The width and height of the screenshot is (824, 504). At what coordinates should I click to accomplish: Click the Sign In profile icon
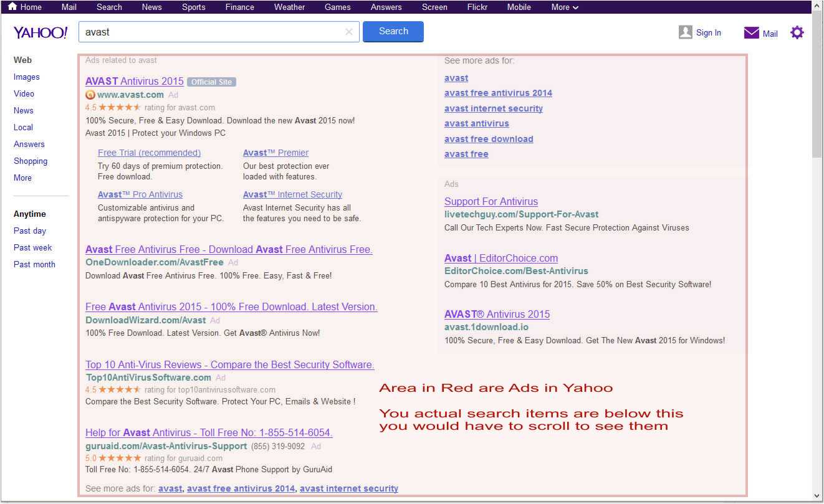pos(686,32)
